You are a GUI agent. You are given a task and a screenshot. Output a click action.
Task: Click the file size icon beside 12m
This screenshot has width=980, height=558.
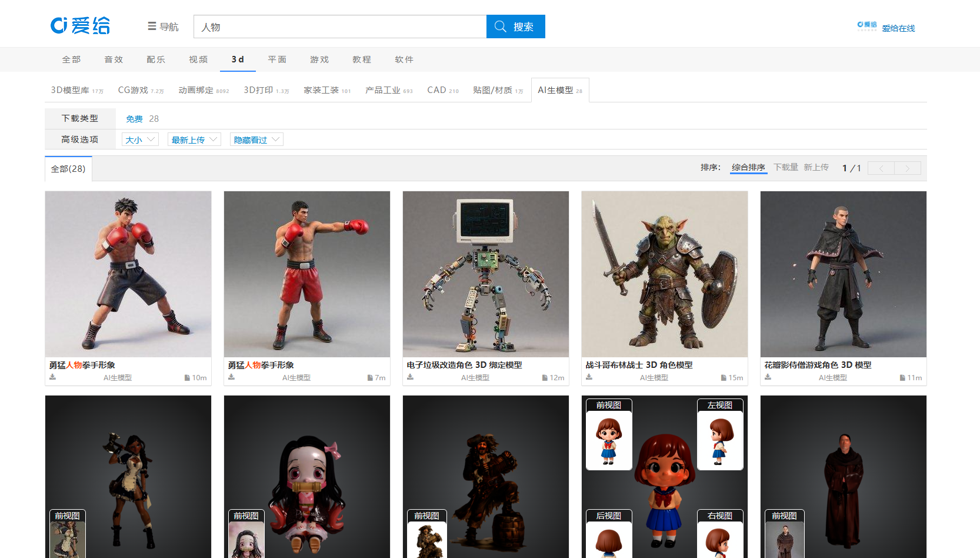tap(545, 378)
